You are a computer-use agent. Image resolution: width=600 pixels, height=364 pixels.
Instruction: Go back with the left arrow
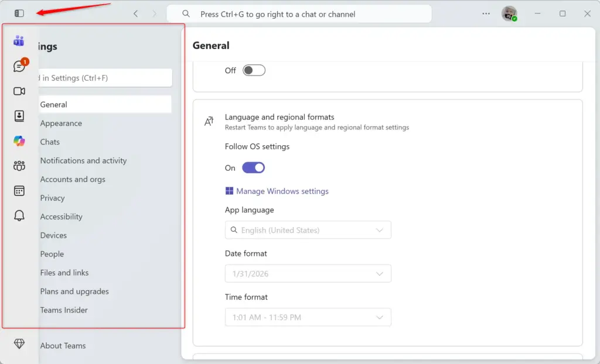coord(135,14)
